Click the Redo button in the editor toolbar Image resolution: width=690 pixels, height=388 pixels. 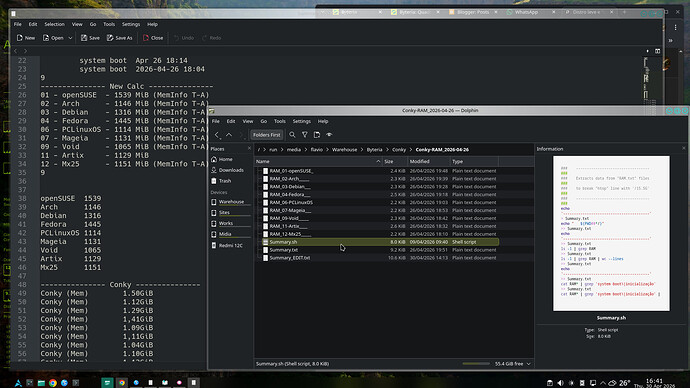coord(212,38)
